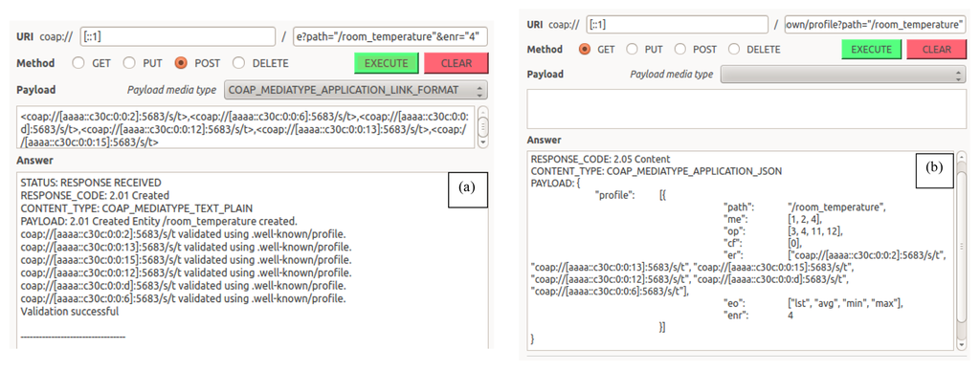Focus the [::1] host field in panel (b)
Screen dimensions: 980x371
click(x=678, y=24)
